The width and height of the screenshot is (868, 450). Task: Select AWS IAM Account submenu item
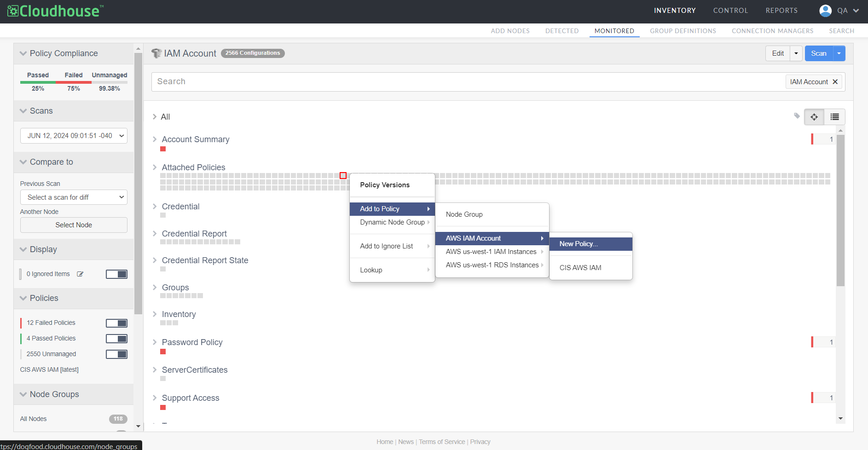pos(492,238)
